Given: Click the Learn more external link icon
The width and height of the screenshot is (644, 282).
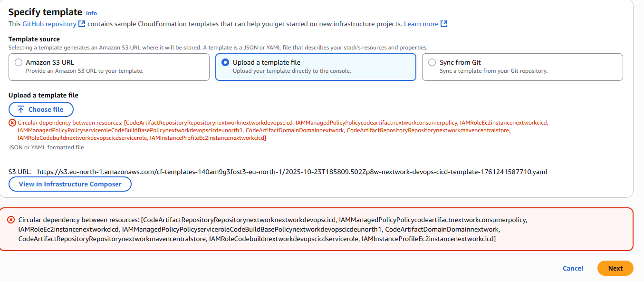Looking at the screenshot, I should [x=444, y=24].
